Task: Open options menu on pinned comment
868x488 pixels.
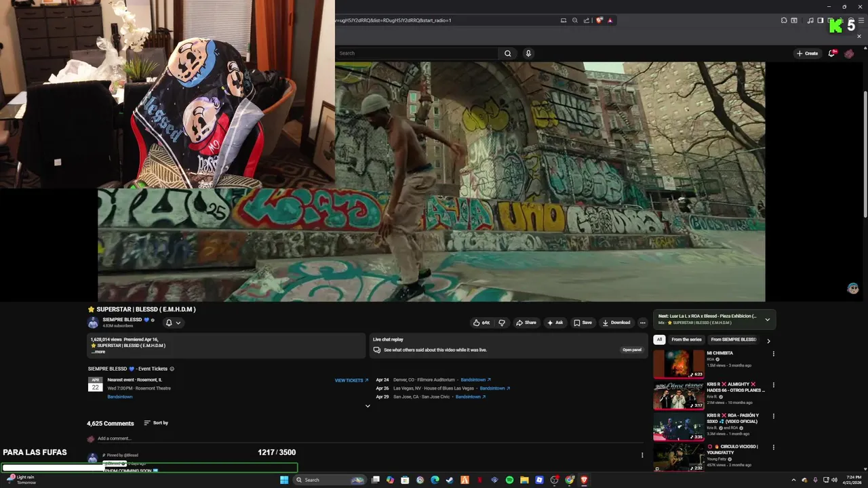Action: tap(642, 455)
